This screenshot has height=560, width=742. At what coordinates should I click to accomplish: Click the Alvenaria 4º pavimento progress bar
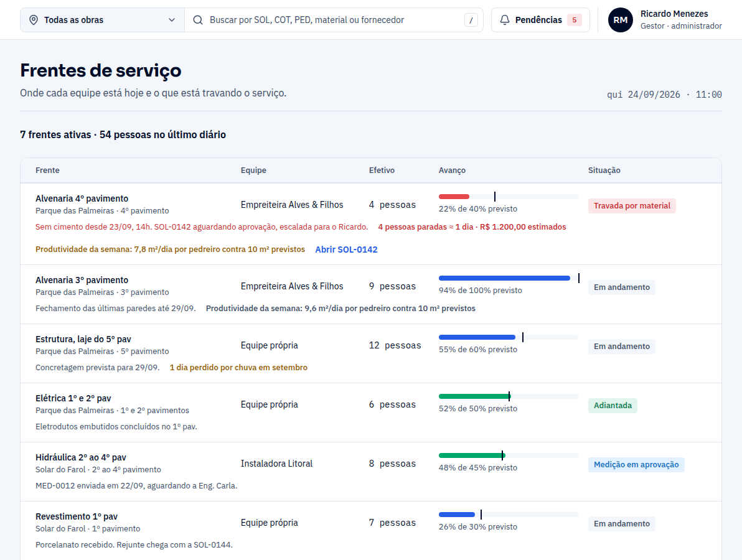point(508,196)
